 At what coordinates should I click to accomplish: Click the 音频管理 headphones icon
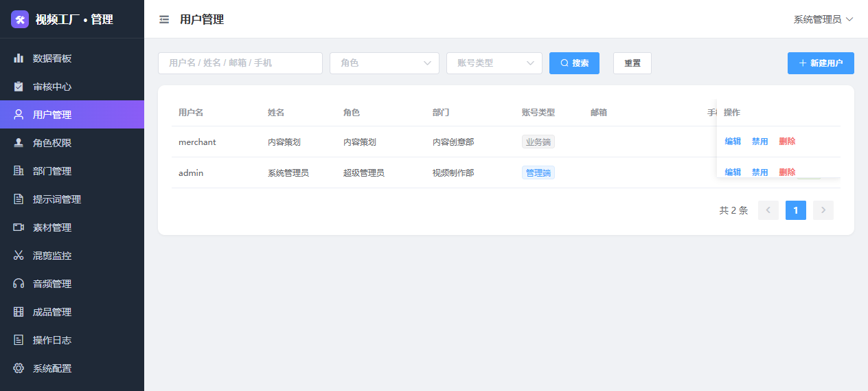point(19,284)
